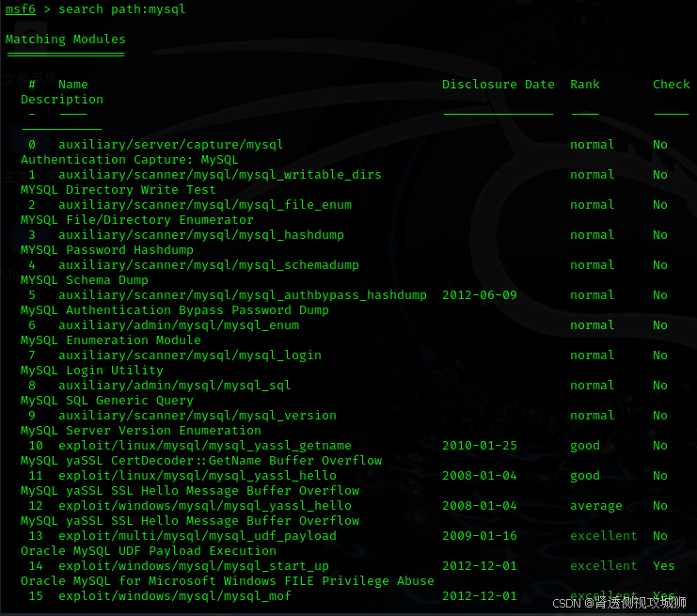Click the 'average' rank value
Image resolution: width=697 pixels, height=616 pixels.
point(596,506)
